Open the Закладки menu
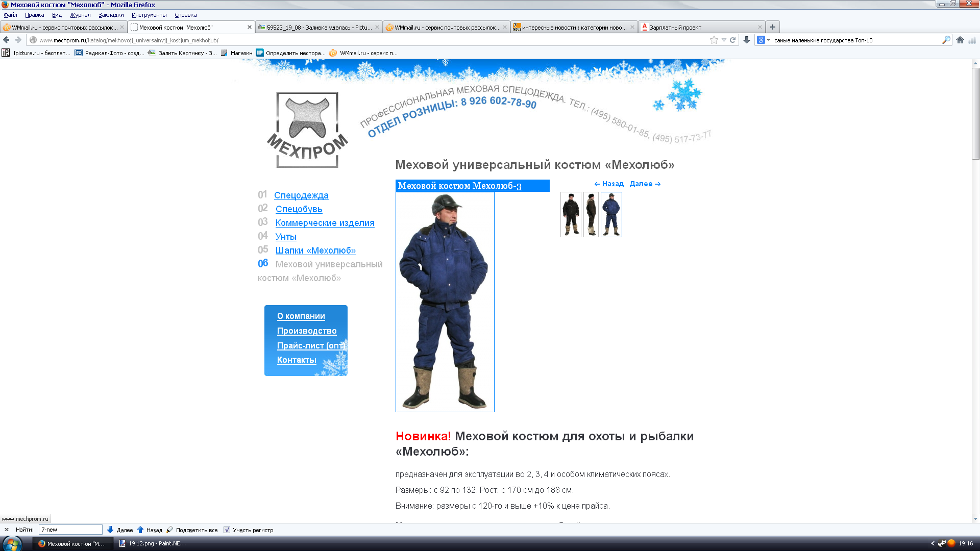Screen dimensions: 980x551 point(111,15)
